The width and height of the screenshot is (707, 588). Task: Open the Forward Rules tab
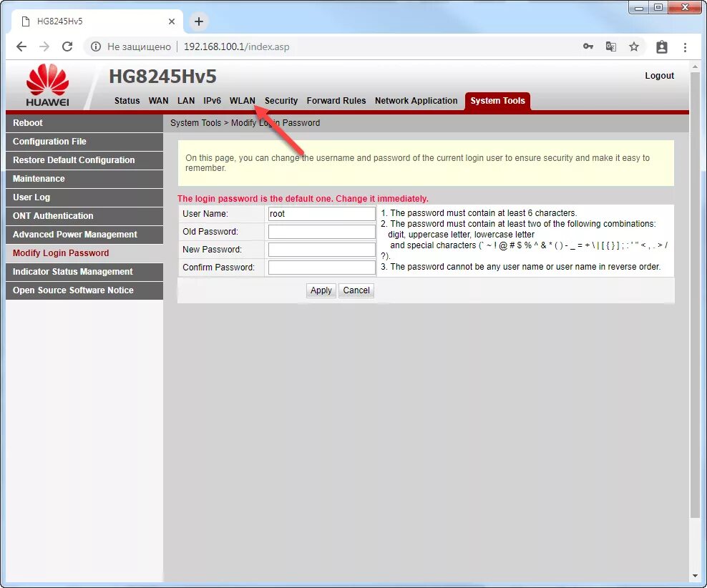pyautogui.click(x=336, y=100)
